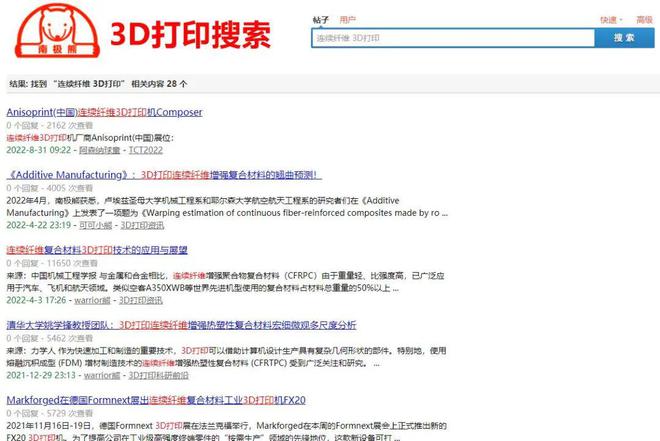The width and height of the screenshot is (660, 441).
Task: Click stats text 4005 次查看
Action: click(69, 188)
